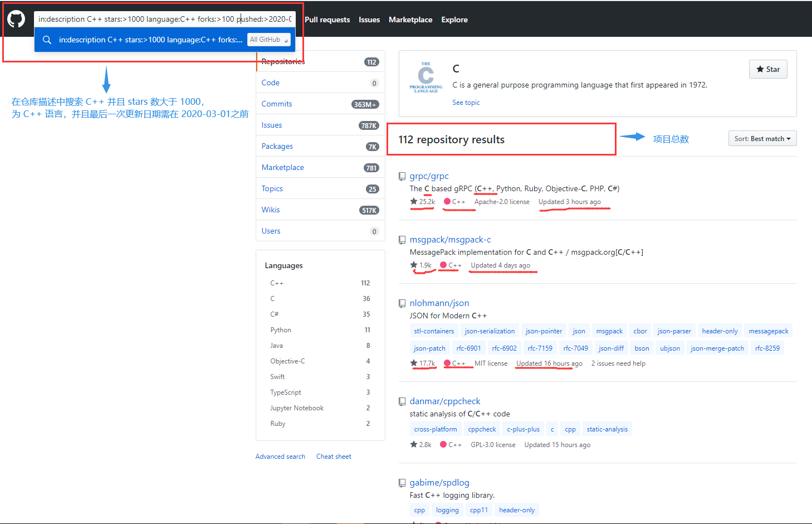Filter results by Java language
Image resolution: width=812 pixels, height=524 pixels.
[320, 346]
